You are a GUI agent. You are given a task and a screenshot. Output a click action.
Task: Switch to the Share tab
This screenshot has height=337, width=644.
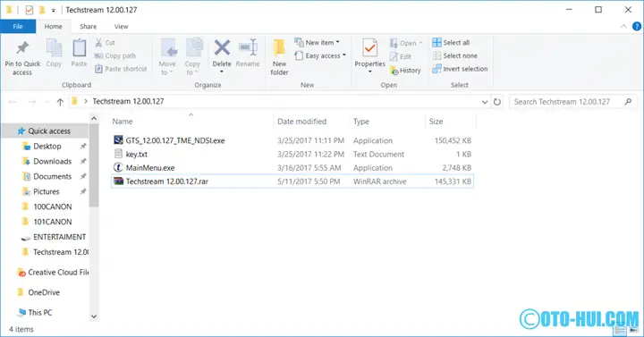point(88,26)
